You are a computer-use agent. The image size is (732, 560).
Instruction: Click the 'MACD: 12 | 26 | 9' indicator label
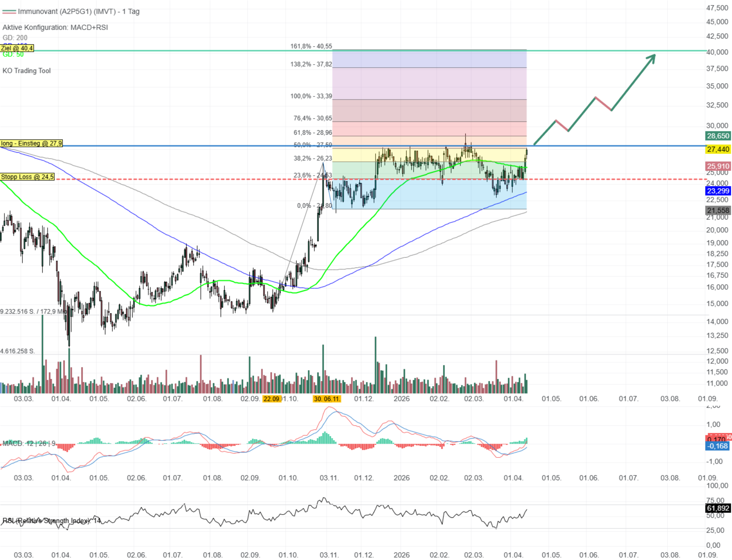tap(29, 443)
